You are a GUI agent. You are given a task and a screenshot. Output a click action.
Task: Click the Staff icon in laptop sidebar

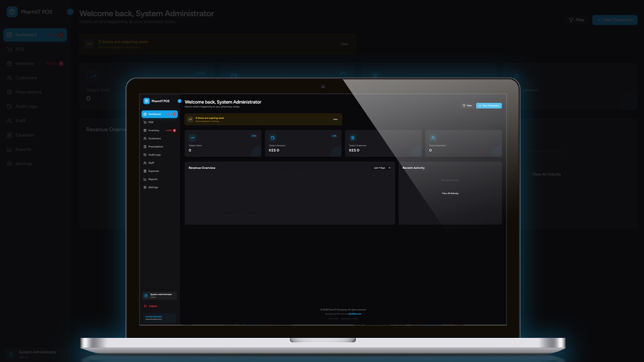click(x=145, y=163)
